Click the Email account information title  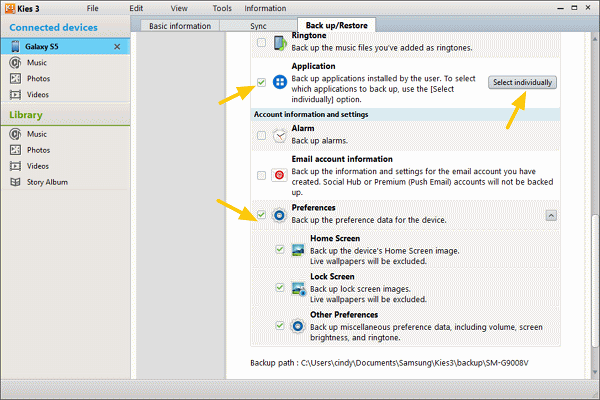coord(342,159)
